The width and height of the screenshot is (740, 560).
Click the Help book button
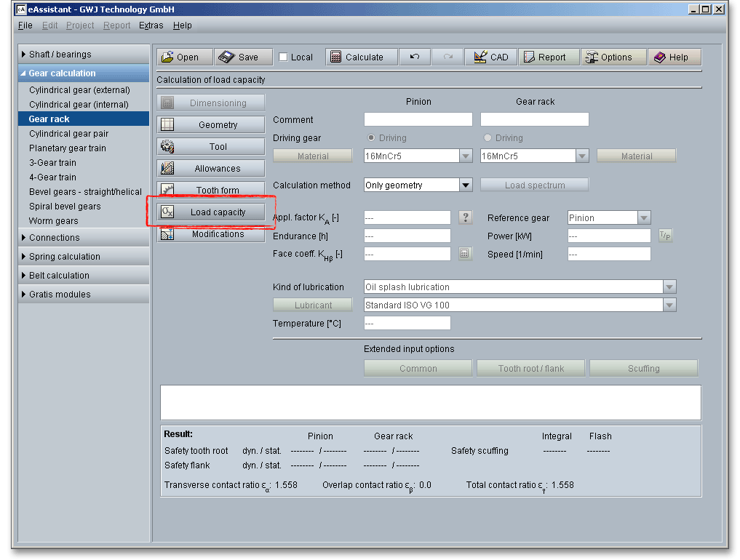[x=675, y=57]
